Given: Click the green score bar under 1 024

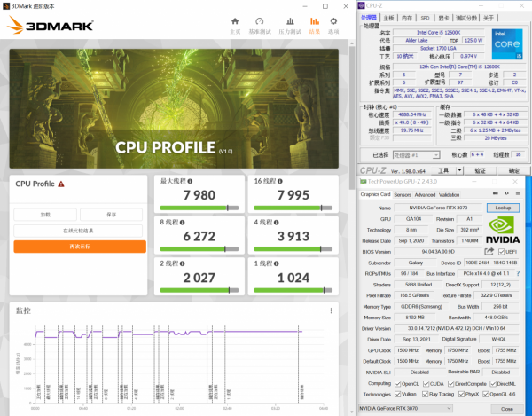Looking at the screenshot, I should (293, 290).
